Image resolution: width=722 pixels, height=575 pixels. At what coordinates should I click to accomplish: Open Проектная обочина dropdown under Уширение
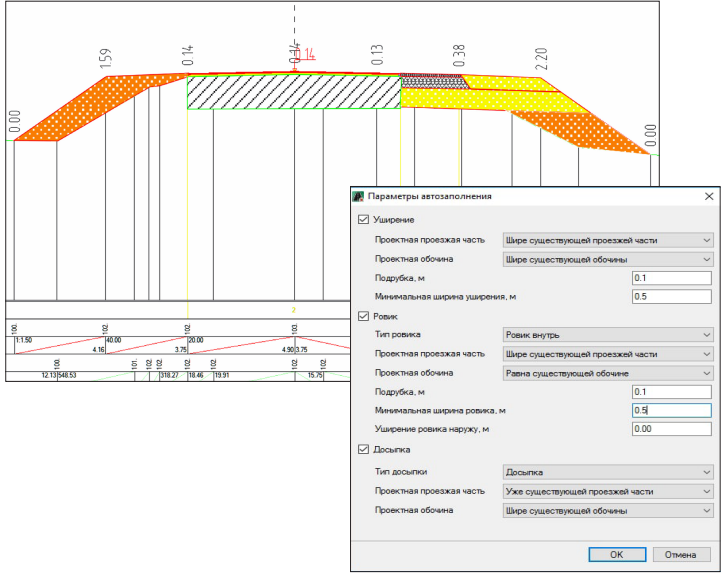pos(608,260)
